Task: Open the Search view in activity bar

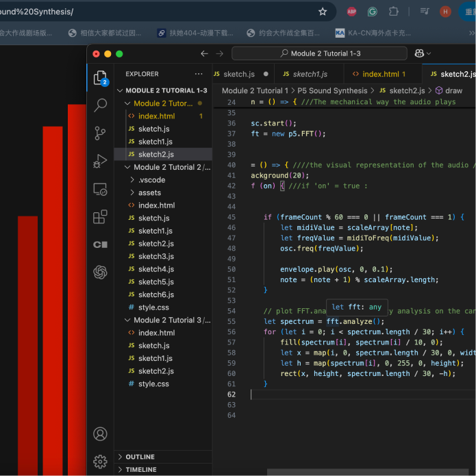Action: [x=100, y=105]
